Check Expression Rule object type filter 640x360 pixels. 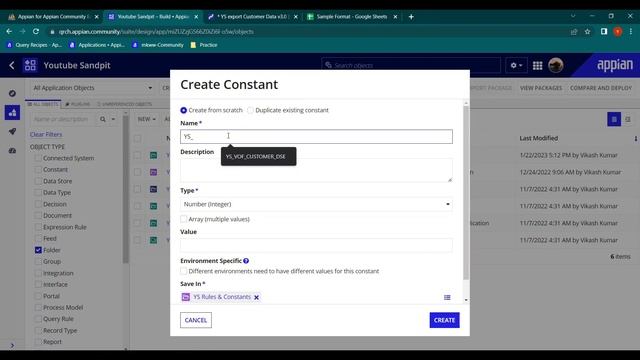(x=38, y=227)
